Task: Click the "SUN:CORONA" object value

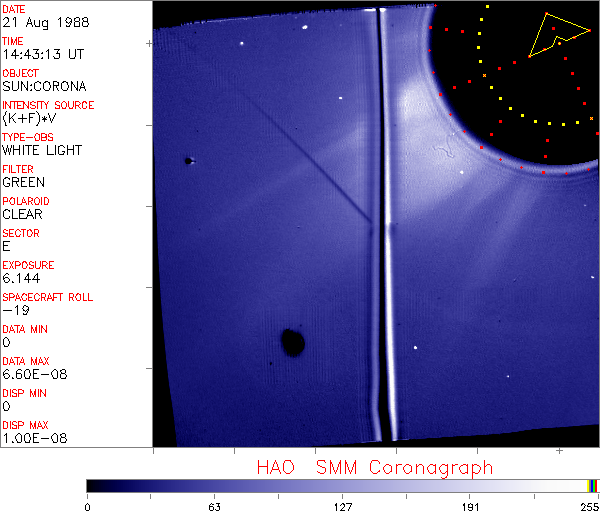Action: (x=44, y=86)
